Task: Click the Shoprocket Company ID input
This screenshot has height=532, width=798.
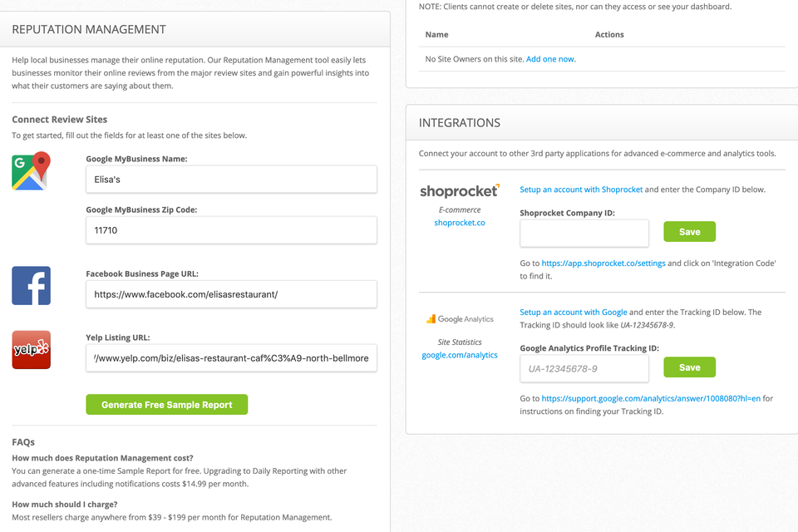Action: [x=584, y=233]
